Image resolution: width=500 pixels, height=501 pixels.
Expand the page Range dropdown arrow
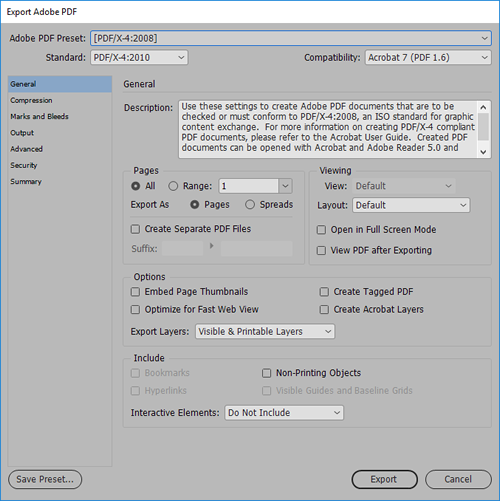coord(285,186)
